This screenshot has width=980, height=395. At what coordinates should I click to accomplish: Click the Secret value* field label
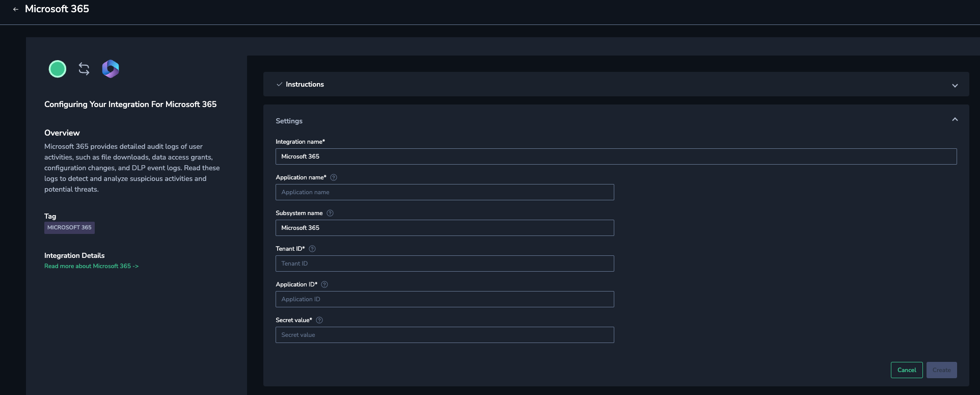pyautogui.click(x=294, y=320)
